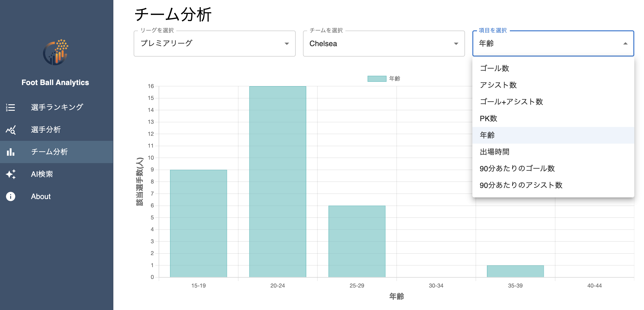Click the 選手分析 analysis icon
Image resolution: width=644 pixels, height=310 pixels.
pyautogui.click(x=10, y=130)
